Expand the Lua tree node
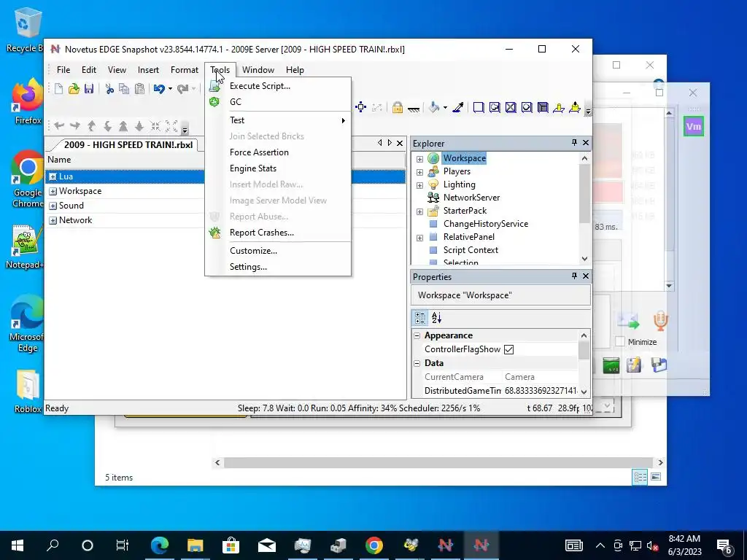This screenshot has width=747, height=560. click(53, 176)
